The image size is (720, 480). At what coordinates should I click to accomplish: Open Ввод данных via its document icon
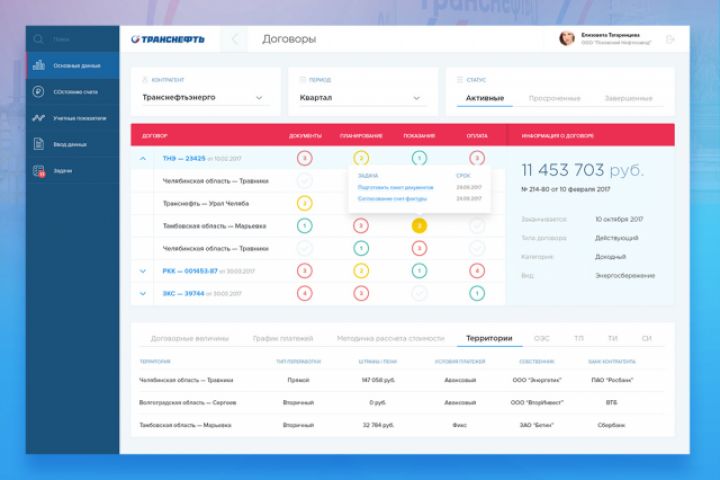(x=39, y=144)
